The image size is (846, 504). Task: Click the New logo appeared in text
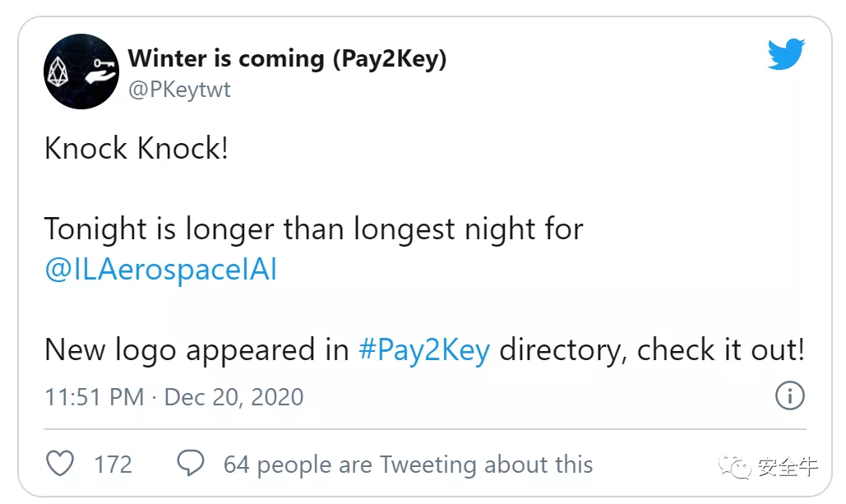[197, 350]
